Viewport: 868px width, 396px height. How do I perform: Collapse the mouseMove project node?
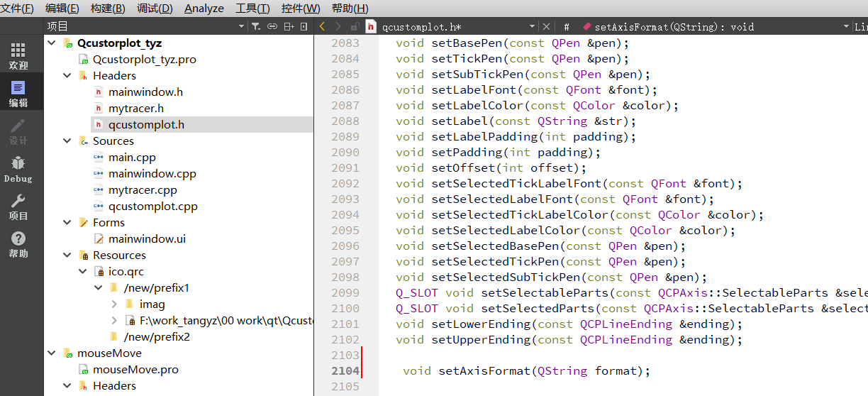point(52,353)
